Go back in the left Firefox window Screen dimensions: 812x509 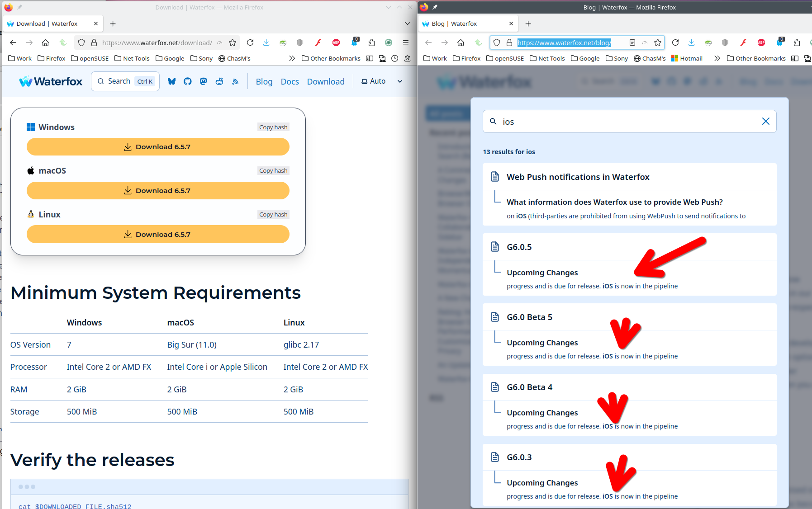tap(13, 42)
